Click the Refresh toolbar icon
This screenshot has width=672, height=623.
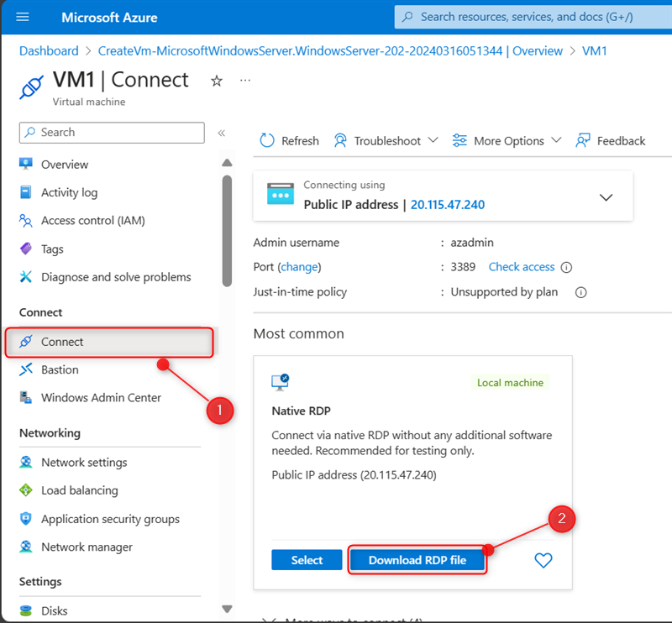(x=266, y=140)
